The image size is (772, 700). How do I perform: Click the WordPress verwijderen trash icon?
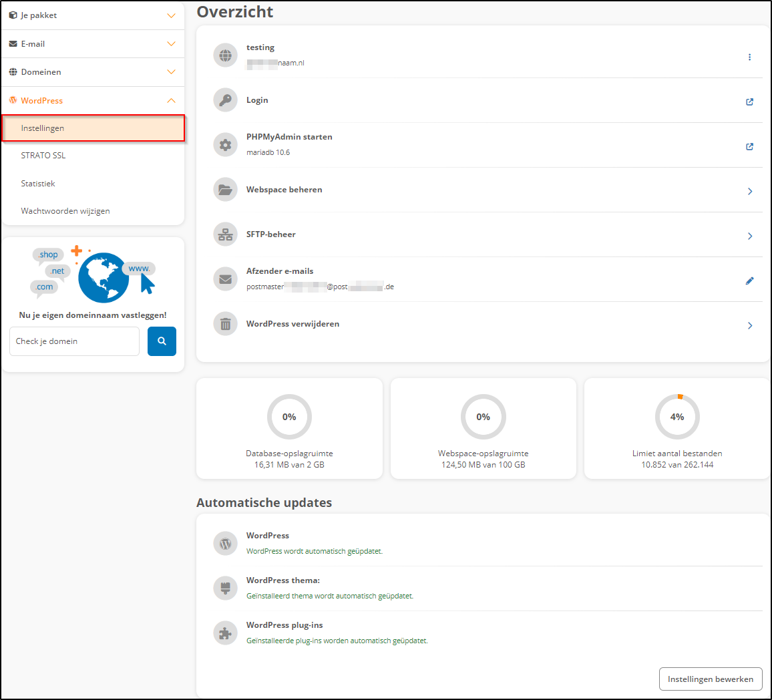point(225,323)
